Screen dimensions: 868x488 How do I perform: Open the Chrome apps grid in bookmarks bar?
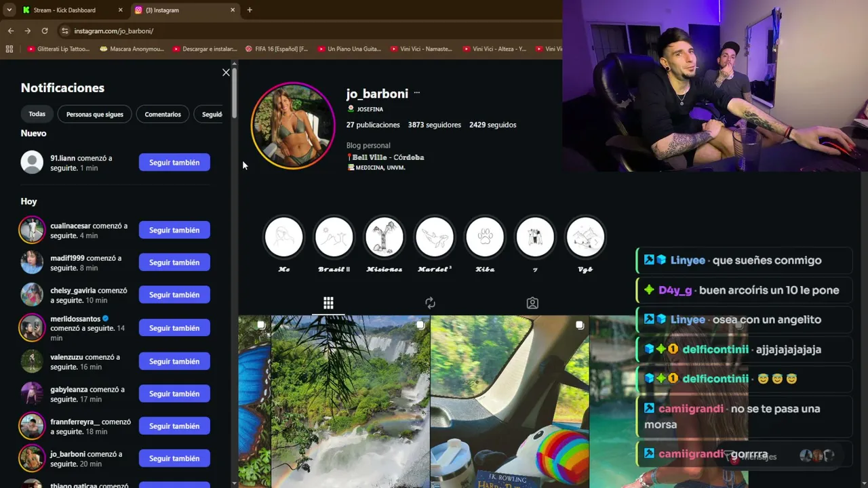coord(9,49)
